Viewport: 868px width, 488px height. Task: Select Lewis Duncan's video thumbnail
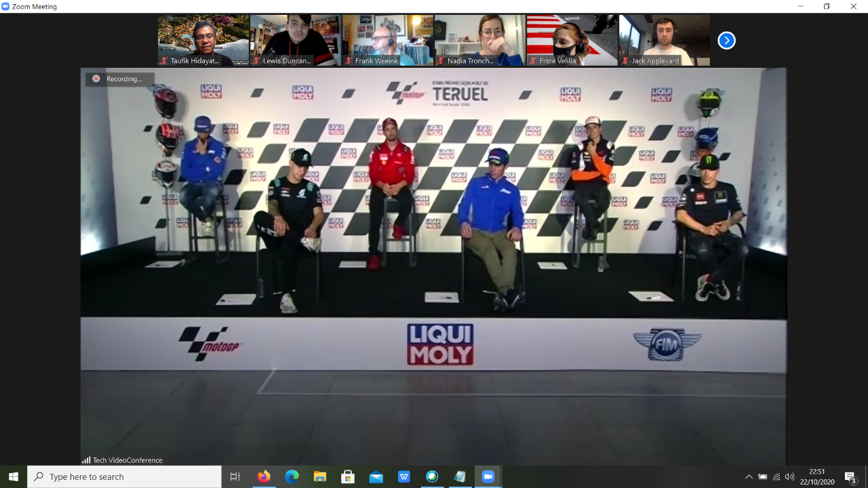pos(296,40)
